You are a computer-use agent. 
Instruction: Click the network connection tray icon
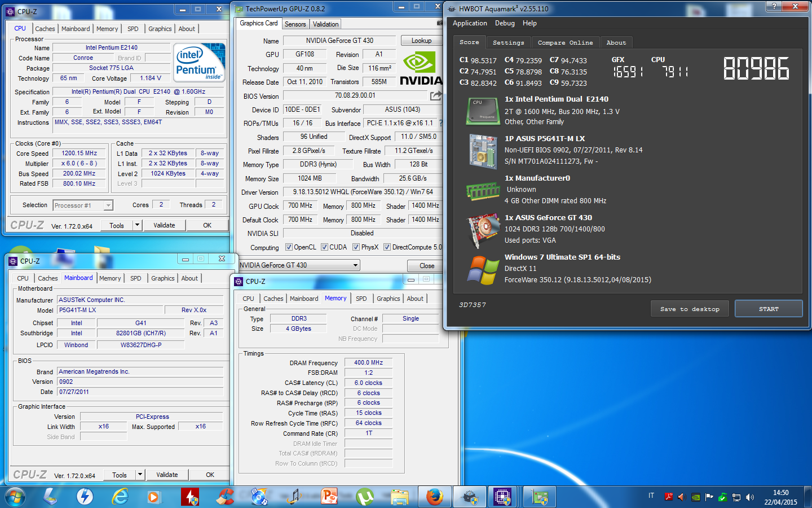pos(736,497)
